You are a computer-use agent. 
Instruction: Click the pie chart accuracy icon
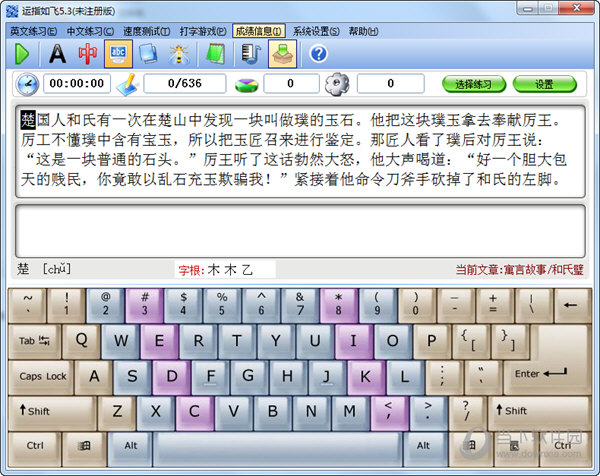pos(246,85)
